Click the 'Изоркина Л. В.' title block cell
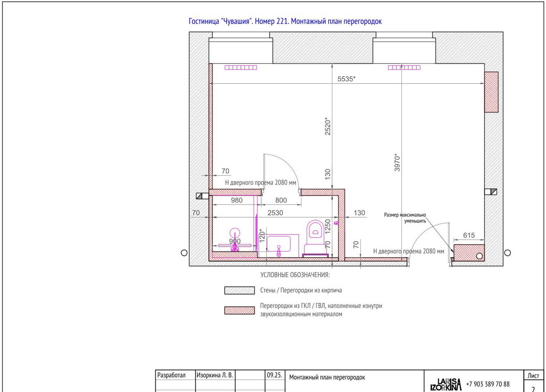546x392 pixels. pyautogui.click(x=215, y=375)
